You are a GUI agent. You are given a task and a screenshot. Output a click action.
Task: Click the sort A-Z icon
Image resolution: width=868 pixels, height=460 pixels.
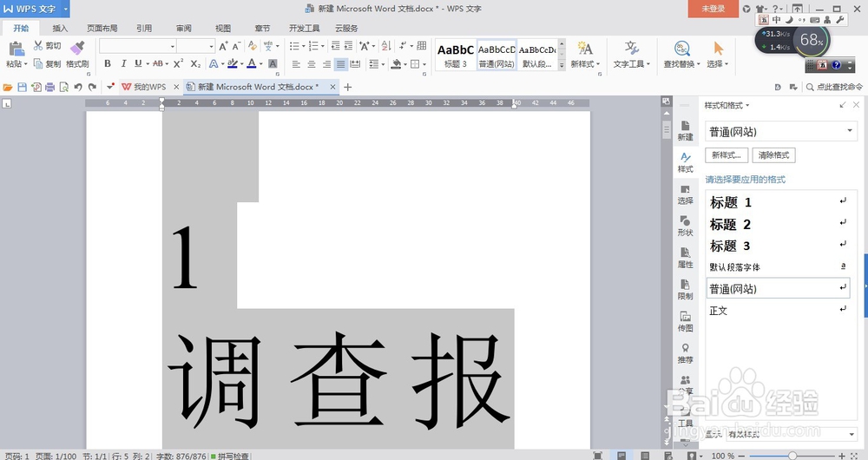pos(386,46)
